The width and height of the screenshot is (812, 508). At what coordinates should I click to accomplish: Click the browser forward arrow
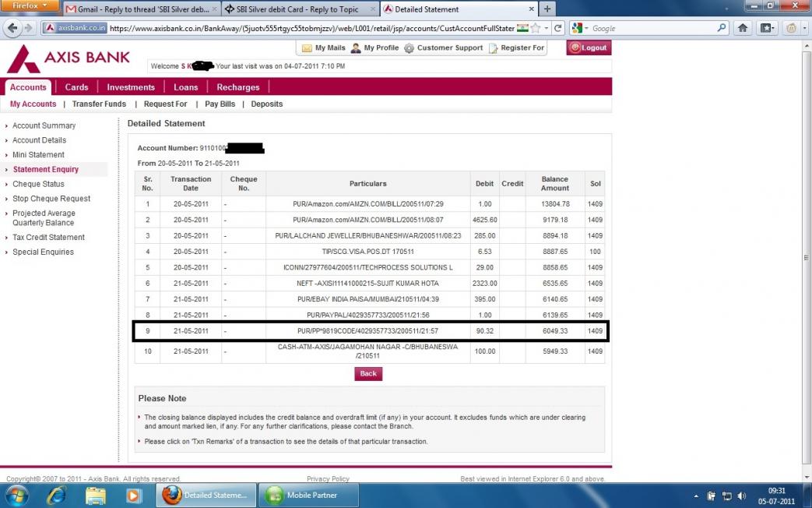click(x=29, y=28)
